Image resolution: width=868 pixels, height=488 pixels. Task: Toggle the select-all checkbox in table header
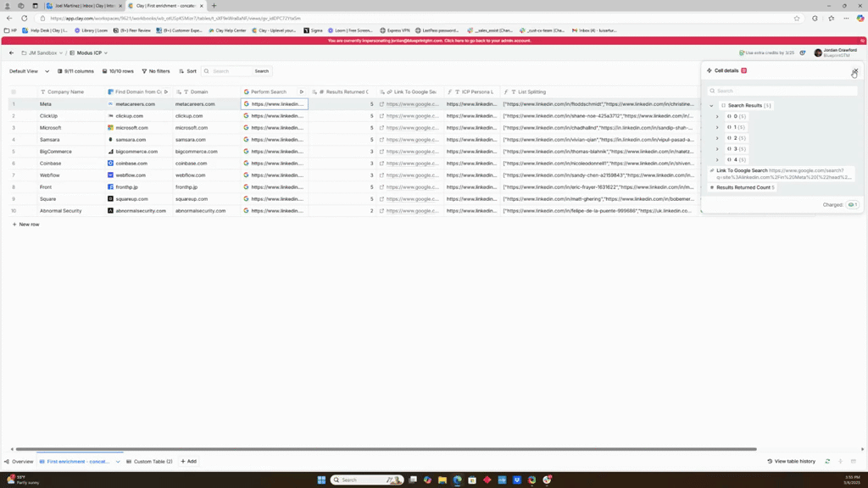[x=14, y=91]
